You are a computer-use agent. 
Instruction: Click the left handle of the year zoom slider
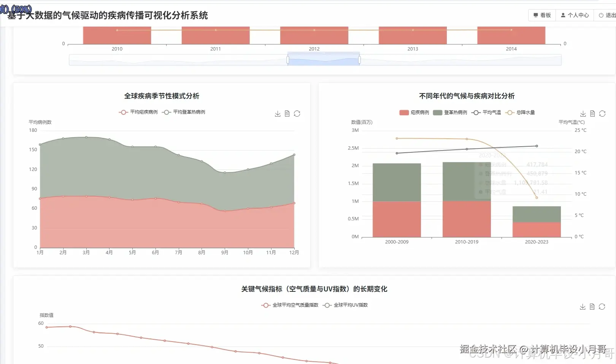point(288,60)
